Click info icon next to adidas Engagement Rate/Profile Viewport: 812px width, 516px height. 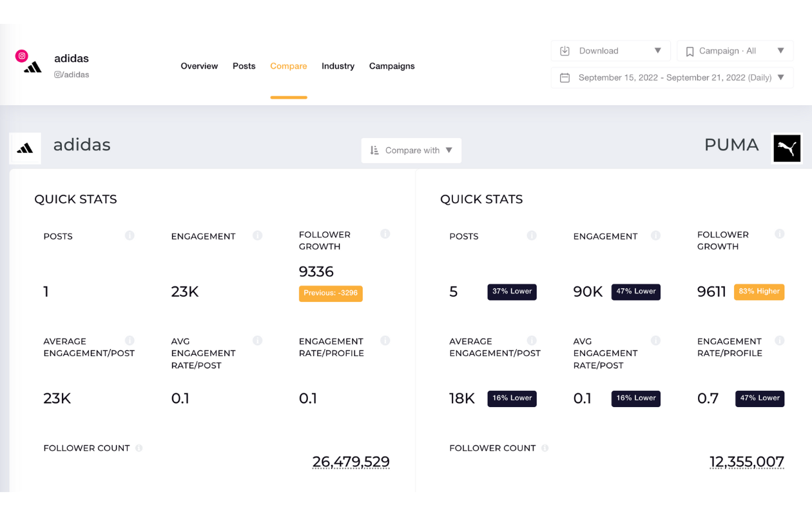385,340
